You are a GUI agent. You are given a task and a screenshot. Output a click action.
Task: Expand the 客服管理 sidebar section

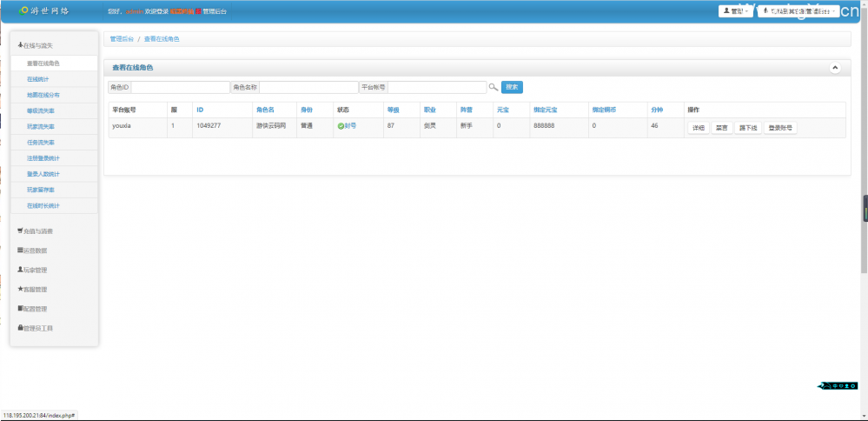tap(32, 289)
